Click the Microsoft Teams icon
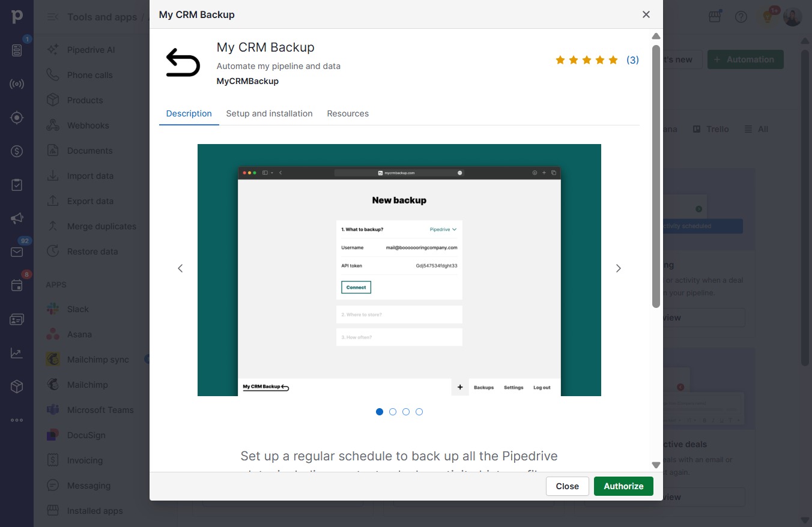The width and height of the screenshot is (812, 527). click(x=53, y=410)
